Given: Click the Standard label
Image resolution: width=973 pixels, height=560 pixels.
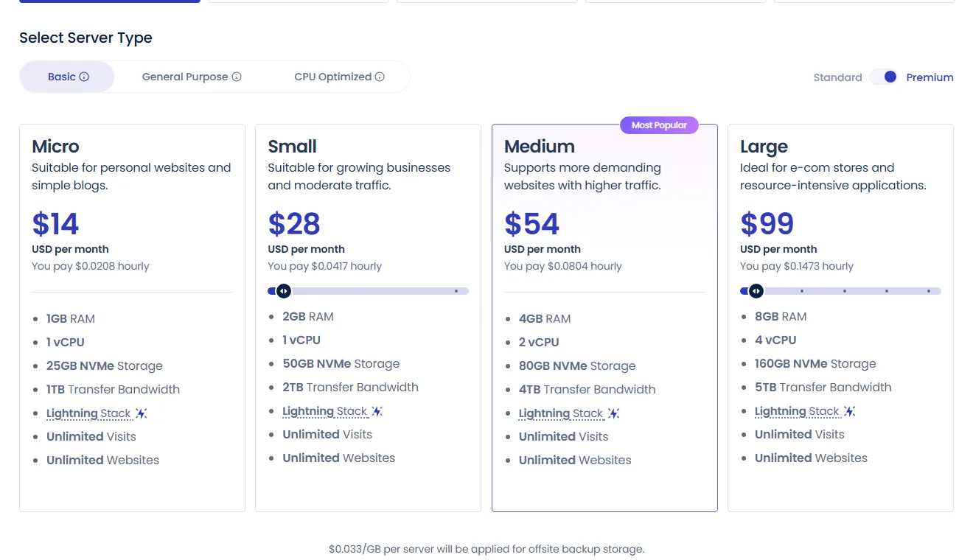Looking at the screenshot, I should tap(837, 77).
